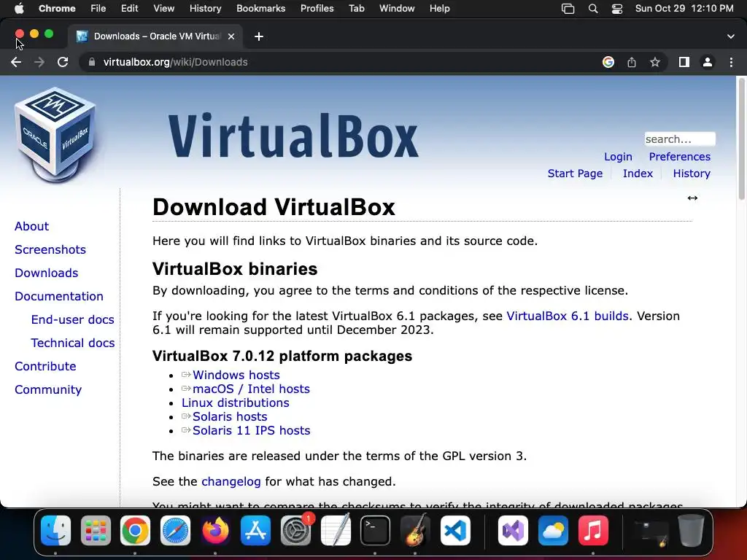
Task: Download macOS / Intel hosts package
Action: (251, 389)
